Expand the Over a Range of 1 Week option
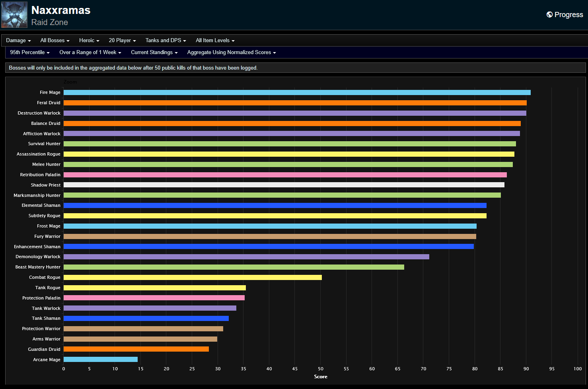The width and height of the screenshot is (588, 389). click(90, 52)
